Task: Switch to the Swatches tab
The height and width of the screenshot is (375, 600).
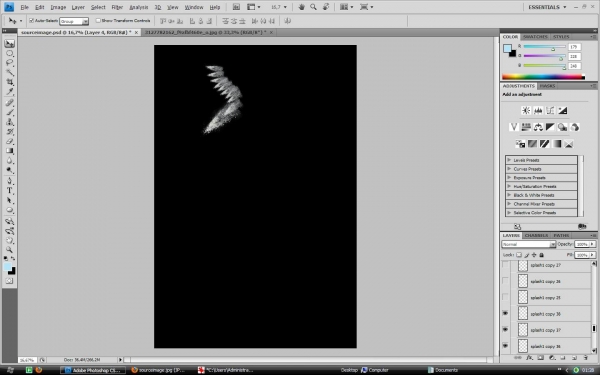Action: click(x=535, y=37)
